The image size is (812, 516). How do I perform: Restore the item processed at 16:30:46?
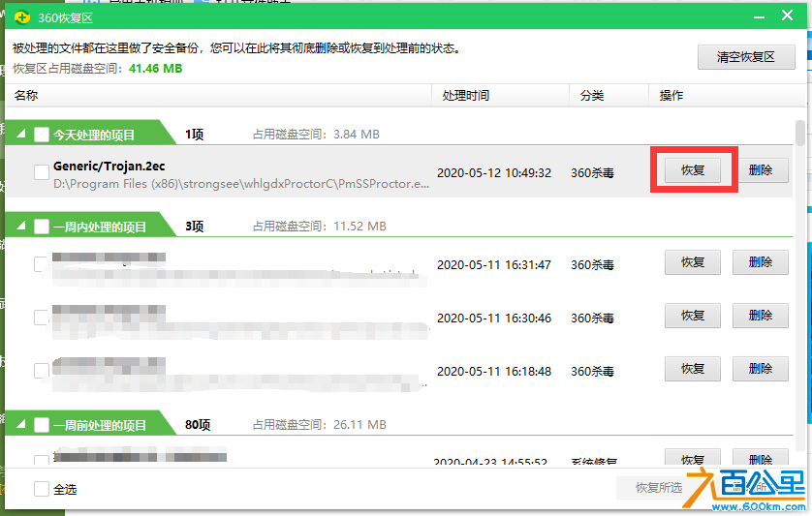[693, 316]
